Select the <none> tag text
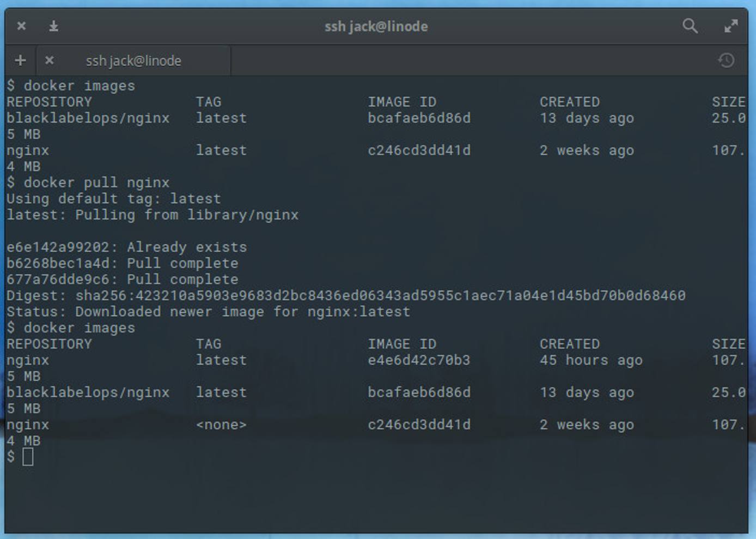This screenshot has width=756, height=539. pyautogui.click(x=221, y=425)
